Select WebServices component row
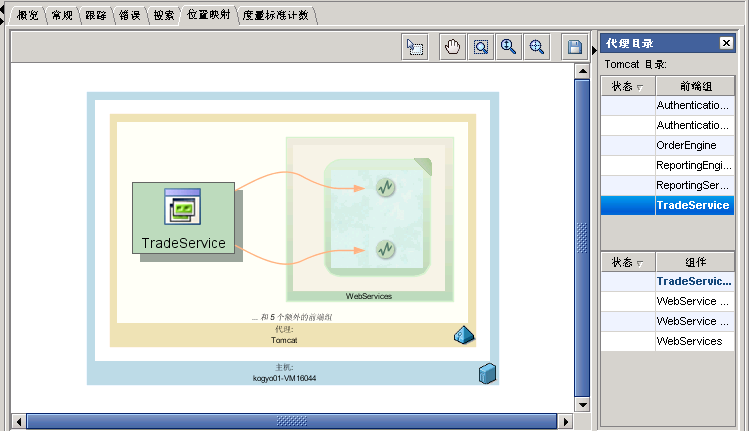This screenshot has width=749, height=431. pyautogui.click(x=667, y=342)
